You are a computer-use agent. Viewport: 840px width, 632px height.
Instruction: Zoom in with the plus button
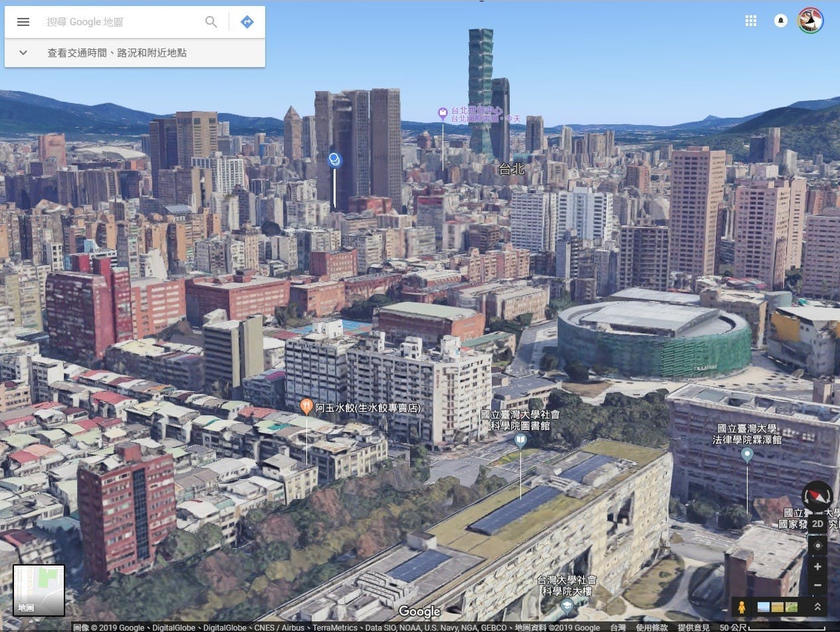pyautogui.click(x=818, y=567)
